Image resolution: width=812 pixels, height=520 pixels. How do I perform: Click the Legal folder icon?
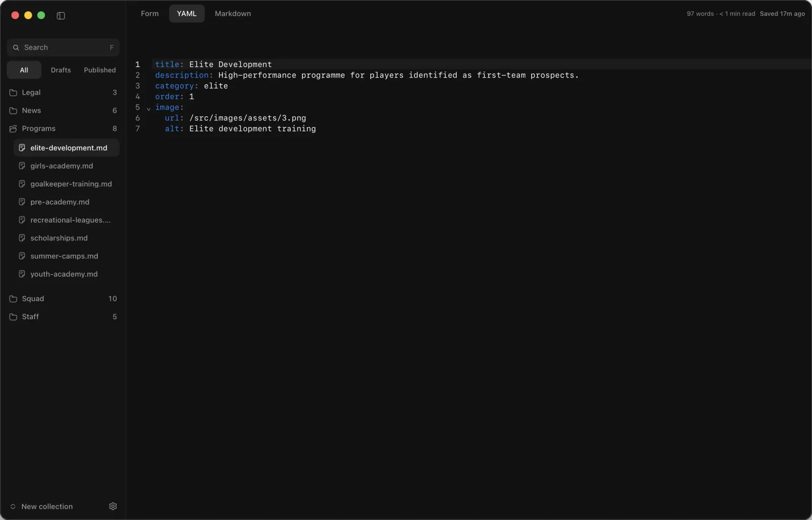(x=13, y=92)
